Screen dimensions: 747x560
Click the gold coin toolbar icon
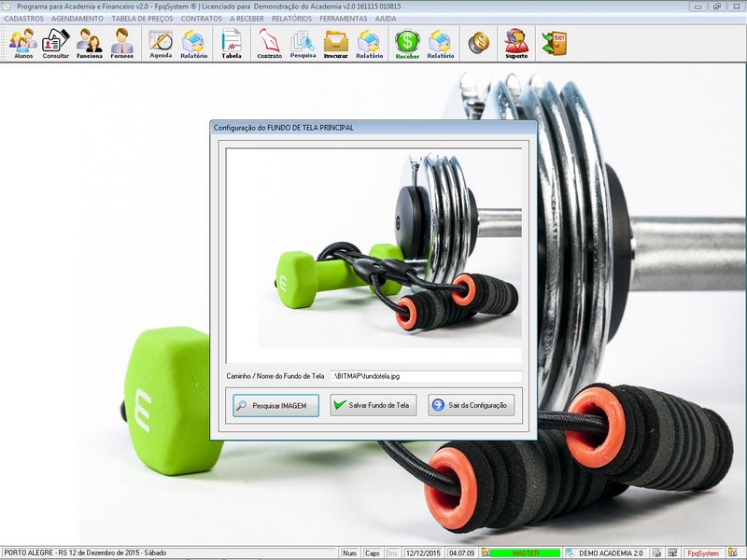coord(478,43)
